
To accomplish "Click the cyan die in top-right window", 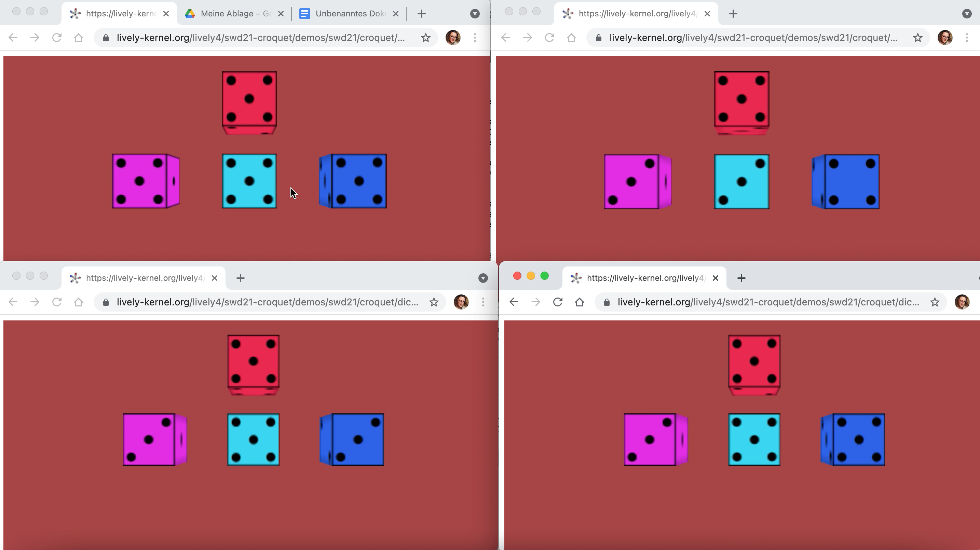I will point(741,182).
